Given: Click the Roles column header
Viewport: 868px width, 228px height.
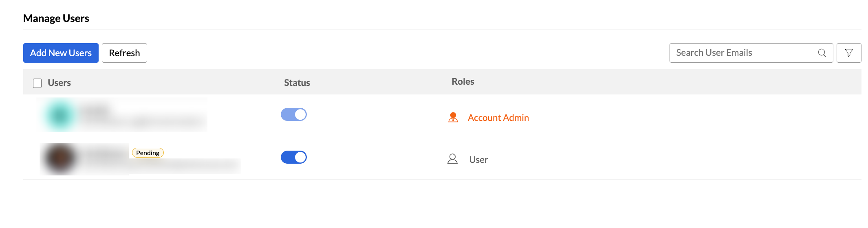Looking at the screenshot, I should (463, 81).
